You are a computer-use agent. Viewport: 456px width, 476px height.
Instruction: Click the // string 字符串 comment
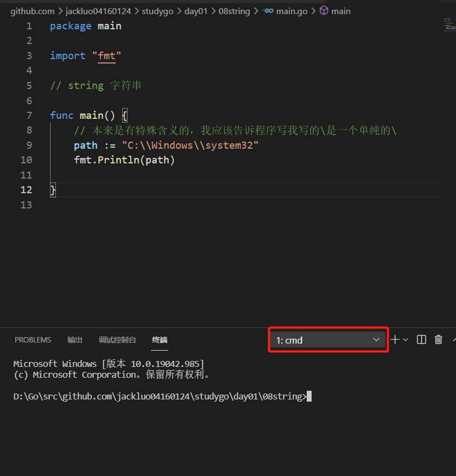click(96, 86)
